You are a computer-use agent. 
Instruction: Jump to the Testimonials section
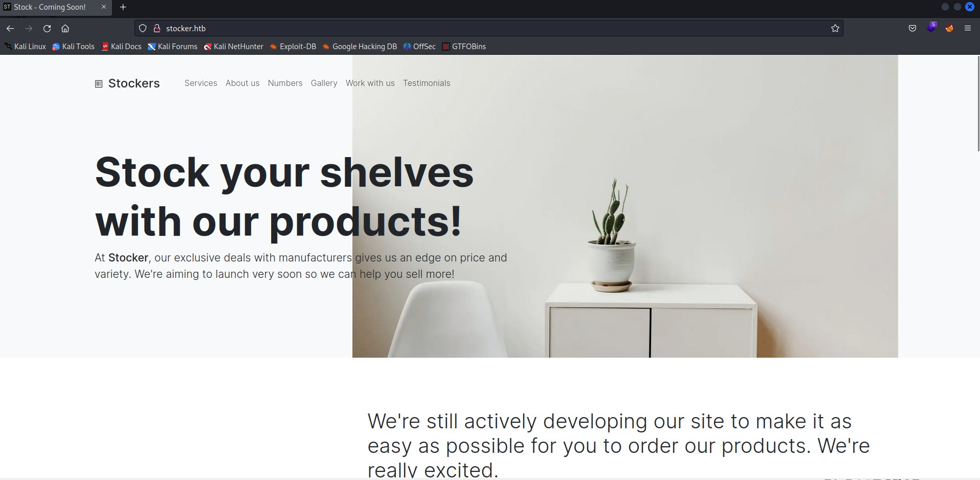pos(427,83)
